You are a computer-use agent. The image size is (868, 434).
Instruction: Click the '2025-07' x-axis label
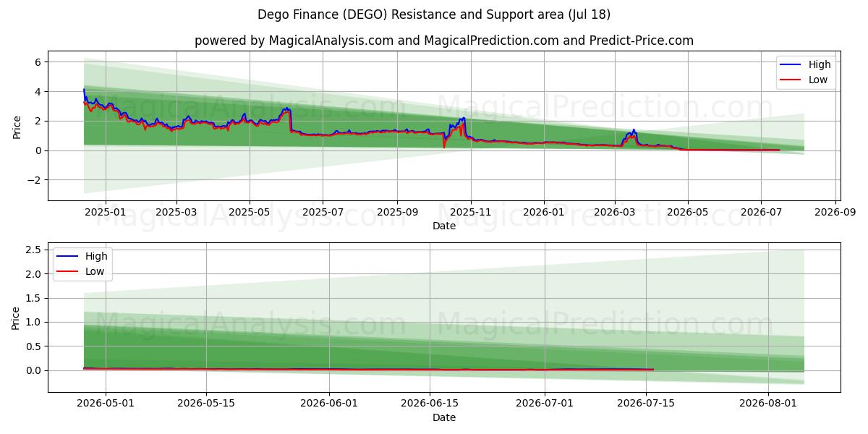click(323, 212)
